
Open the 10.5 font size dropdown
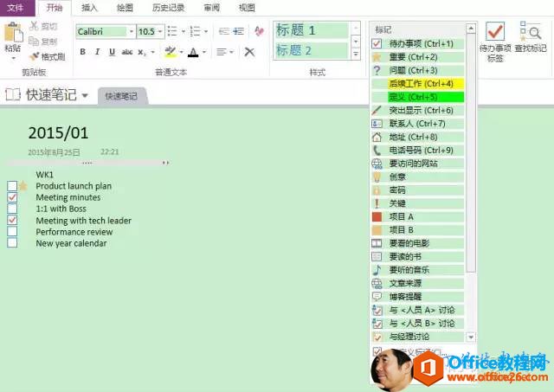tap(160, 32)
